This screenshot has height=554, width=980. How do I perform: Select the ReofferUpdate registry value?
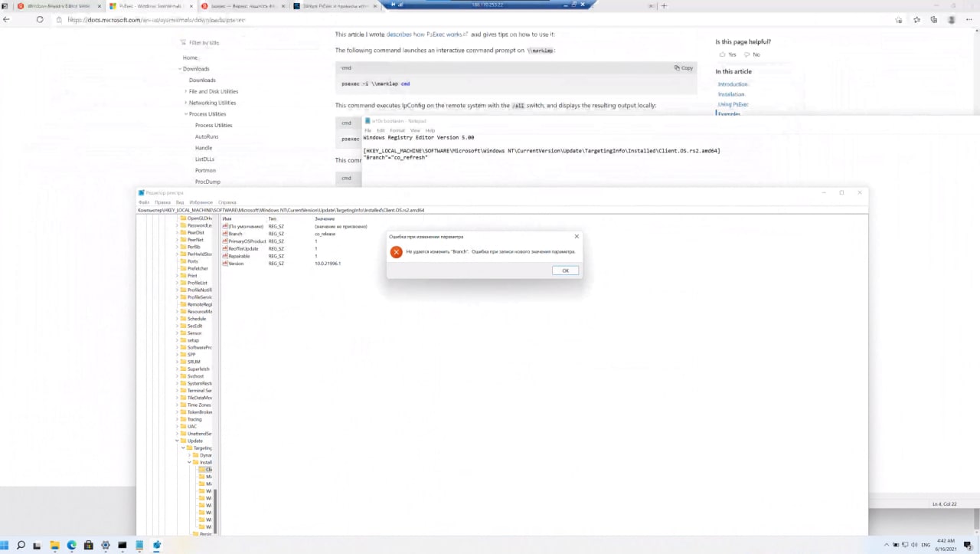point(243,248)
